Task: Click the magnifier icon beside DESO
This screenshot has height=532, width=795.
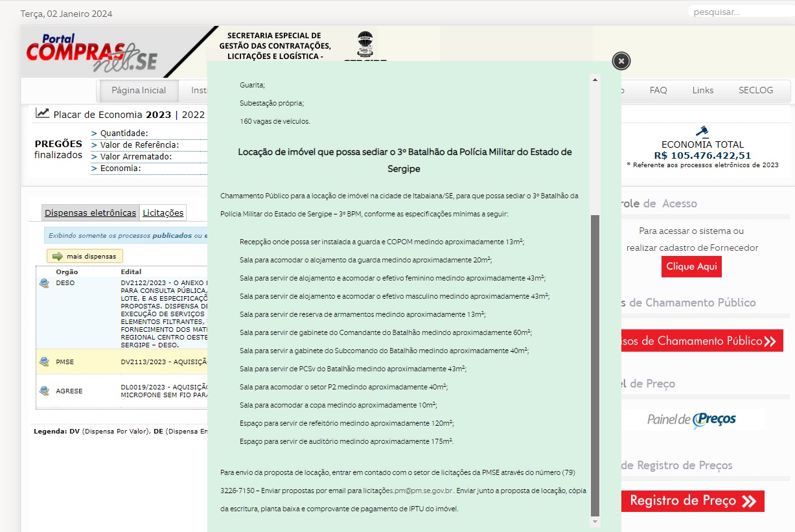Action: [x=44, y=283]
